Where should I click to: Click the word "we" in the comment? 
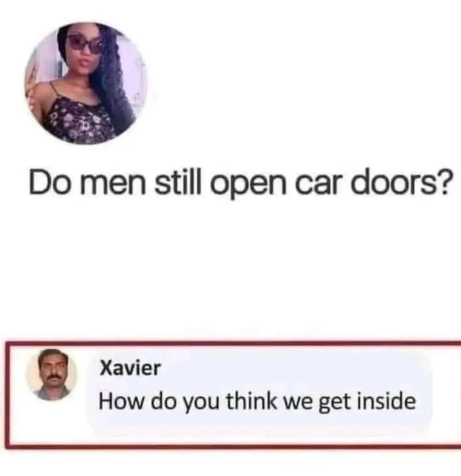298,404
